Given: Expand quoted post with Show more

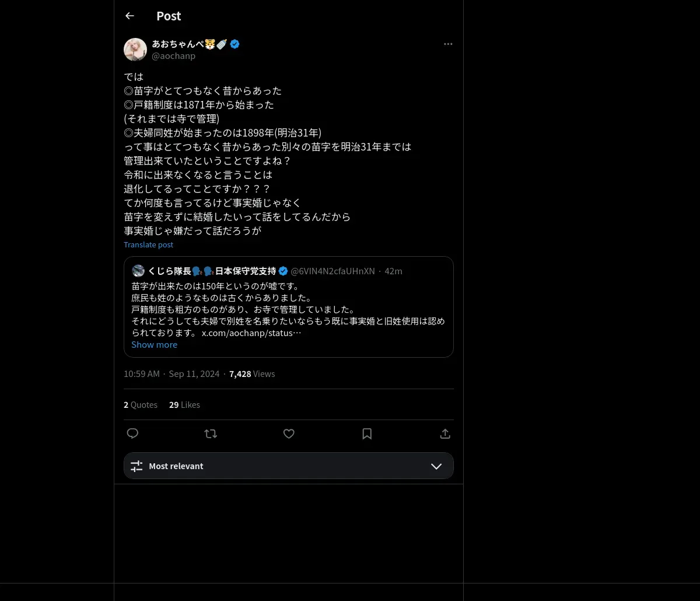Looking at the screenshot, I should (154, 344).
